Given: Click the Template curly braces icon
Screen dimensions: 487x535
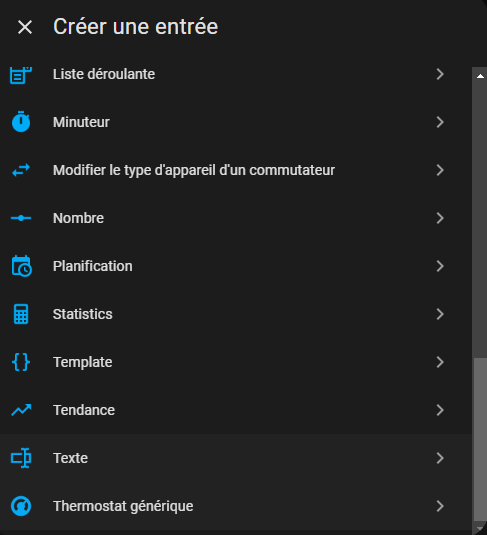Looking at the screenshot, I should coord(21,362).
